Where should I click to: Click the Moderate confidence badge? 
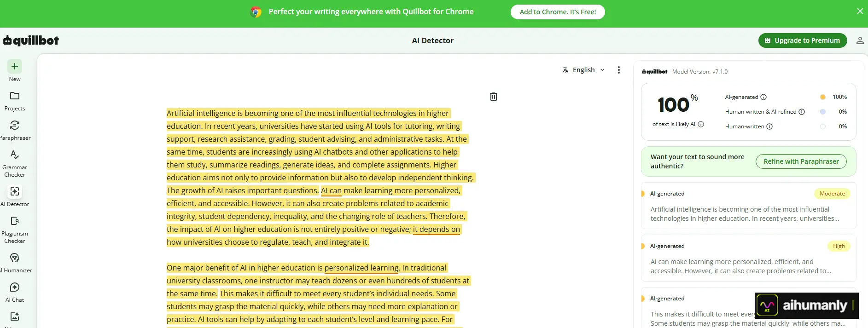[x=832, y=194]
